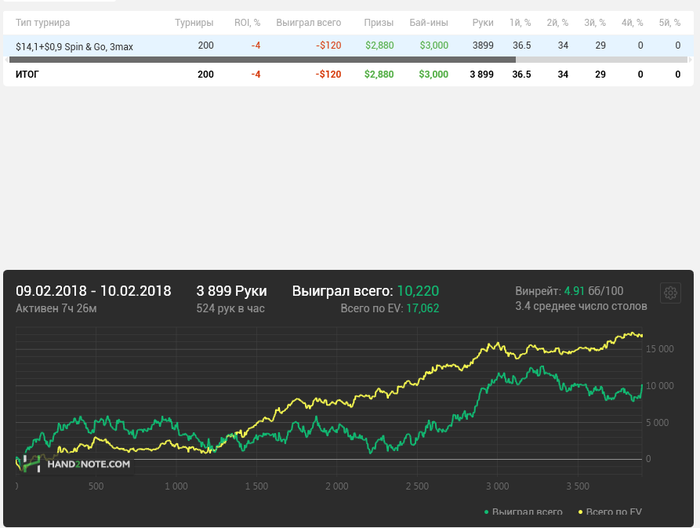Viewport: 700px width, 528px height.
Task: Sort by the 3й, % column header
Action: coord(595,23)
